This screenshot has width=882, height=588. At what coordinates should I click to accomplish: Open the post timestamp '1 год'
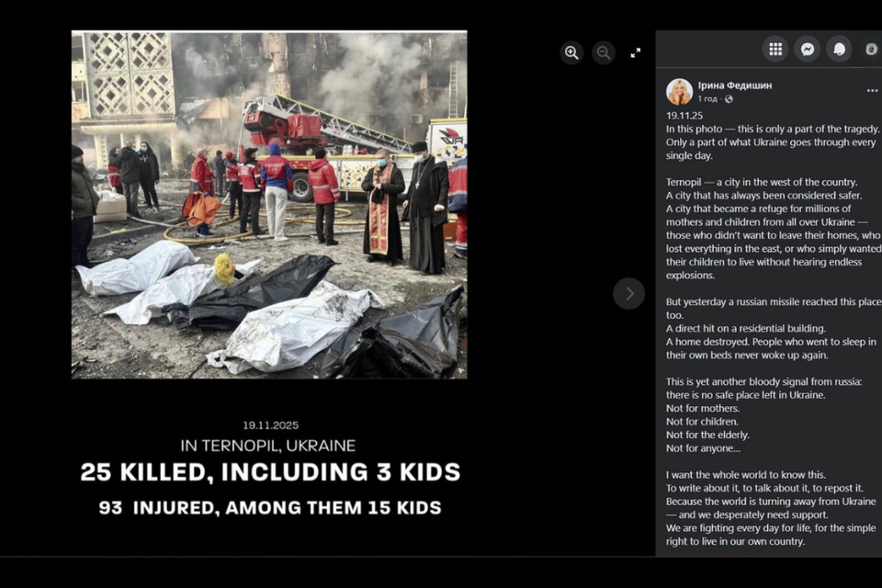[707, 99]
